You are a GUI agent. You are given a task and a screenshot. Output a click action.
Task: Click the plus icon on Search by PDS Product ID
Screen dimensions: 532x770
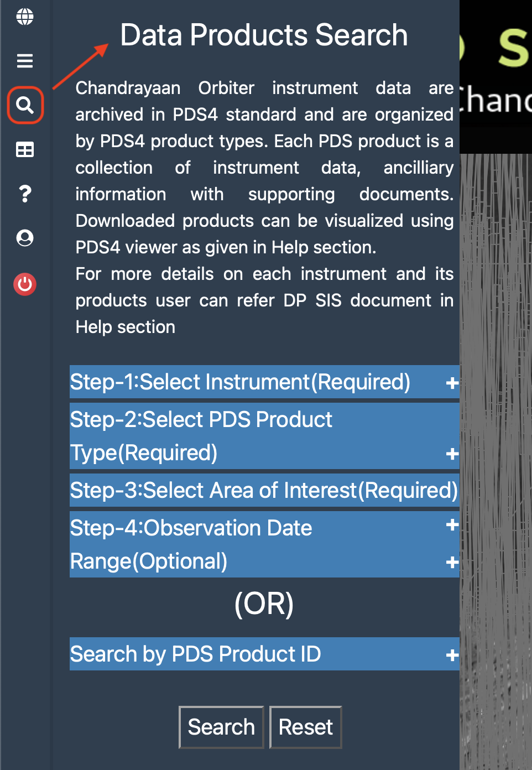click(x=452, y=654)
